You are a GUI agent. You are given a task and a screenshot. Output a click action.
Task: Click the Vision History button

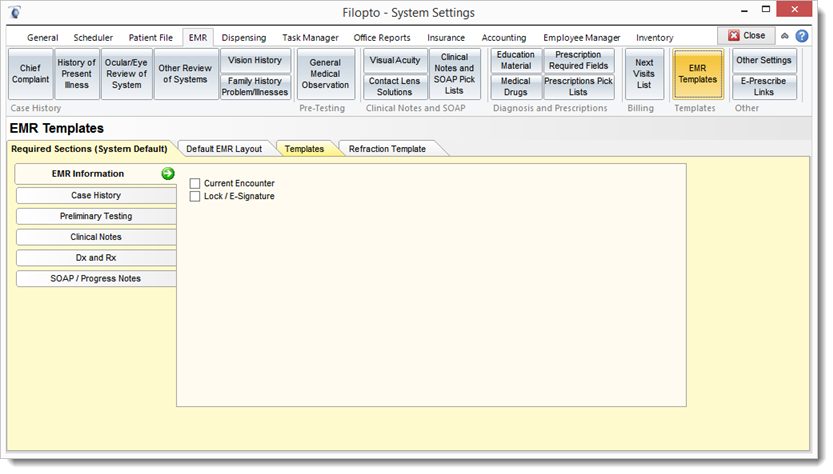coord(255,61)
